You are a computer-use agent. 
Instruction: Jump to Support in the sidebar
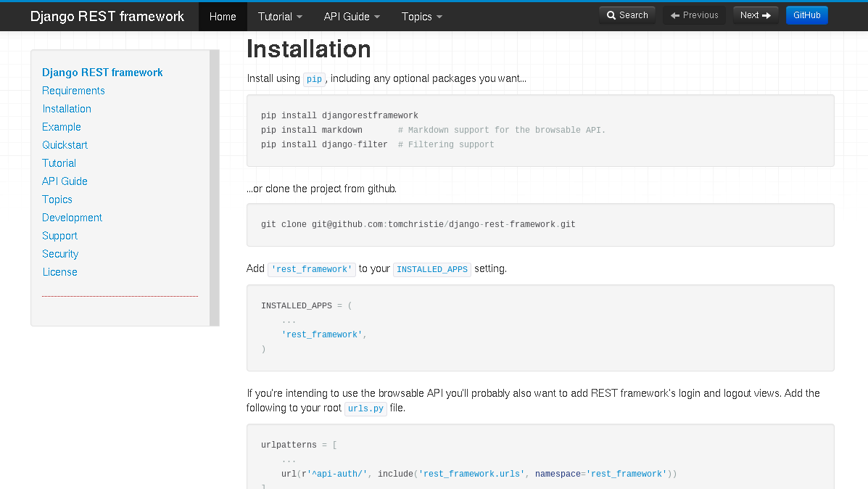59,236
